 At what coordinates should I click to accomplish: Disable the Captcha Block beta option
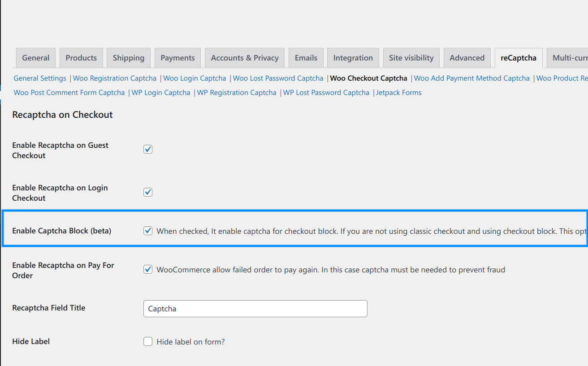[x=147, y=231]
